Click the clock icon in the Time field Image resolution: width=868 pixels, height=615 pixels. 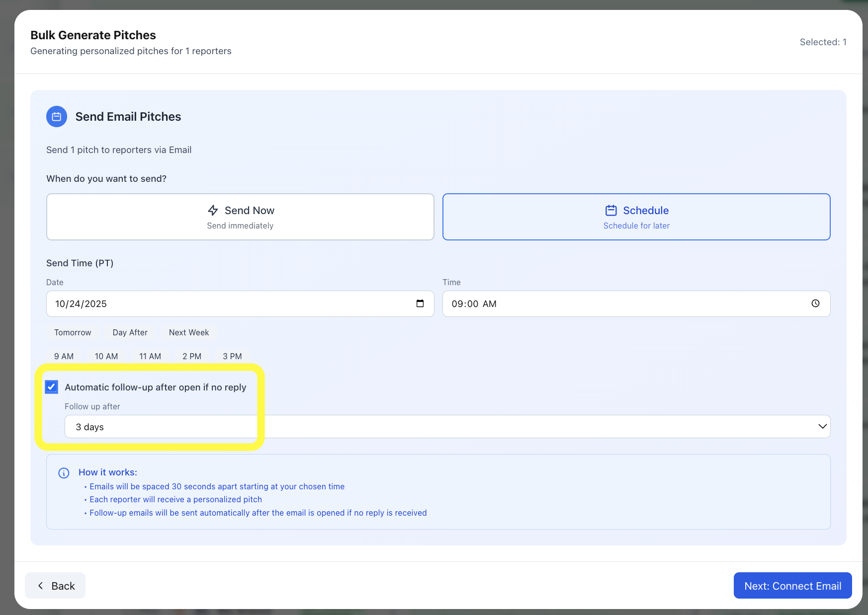(x=815, y=304)
